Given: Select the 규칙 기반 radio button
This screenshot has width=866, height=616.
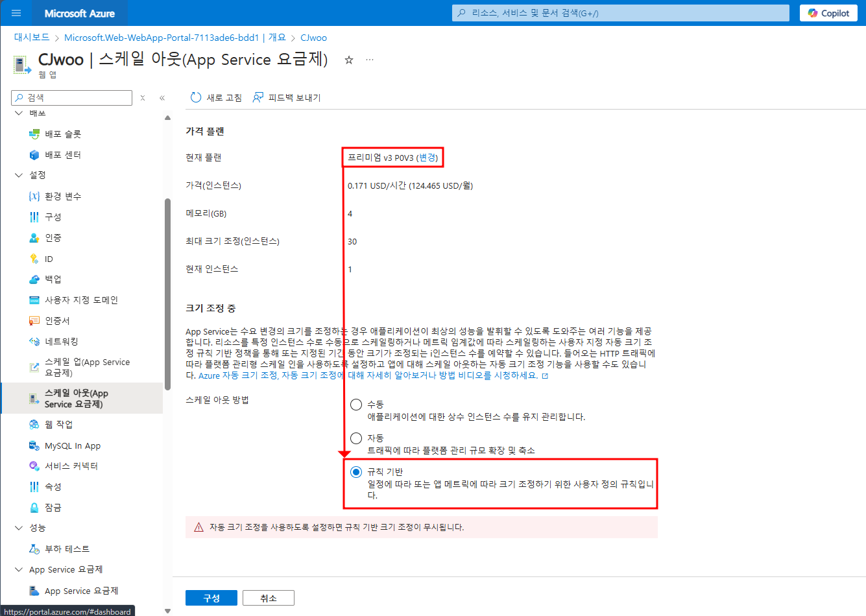Looking at the screenshot, I should pyautogui.click(x=356, y=472).
